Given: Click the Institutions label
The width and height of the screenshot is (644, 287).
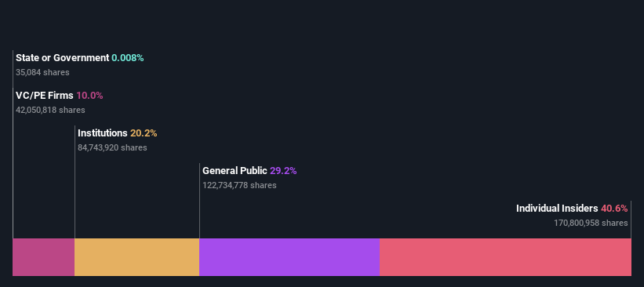Looking at the screenshot, I should click(103, 133).
